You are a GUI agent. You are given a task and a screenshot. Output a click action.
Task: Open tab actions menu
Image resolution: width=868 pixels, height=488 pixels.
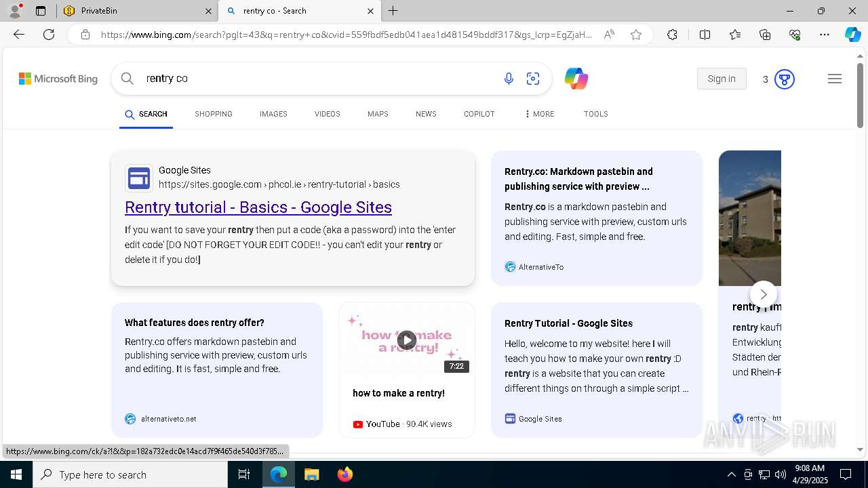click(x=41, y=11)
